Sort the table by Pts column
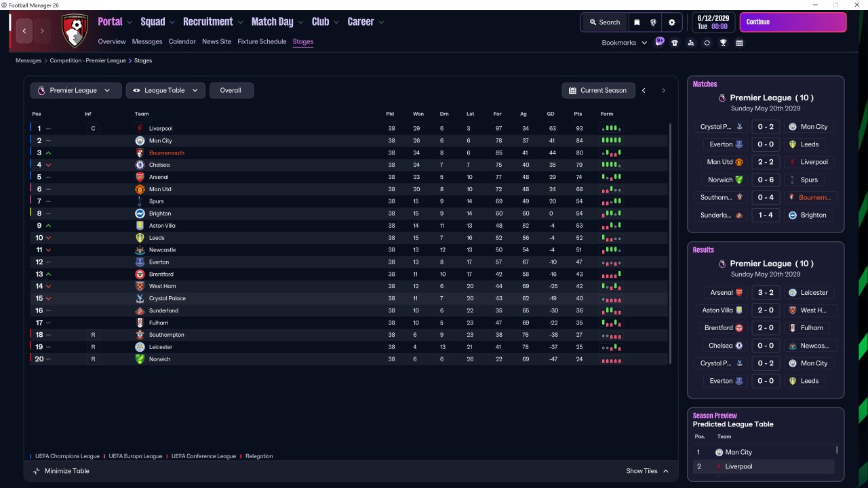The image size is (868, 488). click(578, 114)
